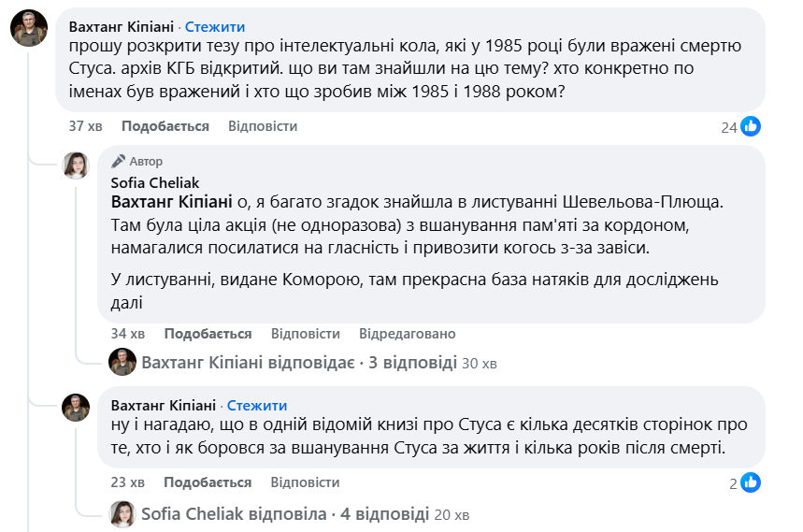Reply to the top comment with Відповісти

[x=263, y=126]
